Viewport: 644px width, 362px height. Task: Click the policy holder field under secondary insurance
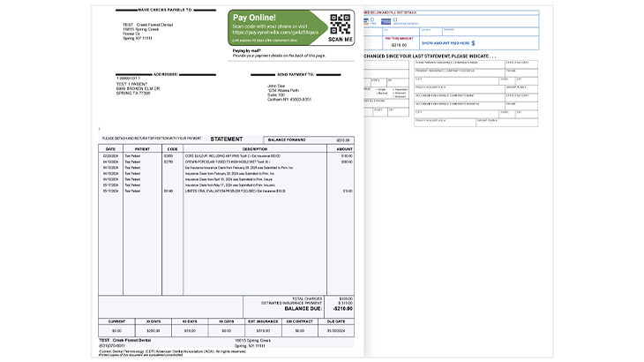(445, 123)
